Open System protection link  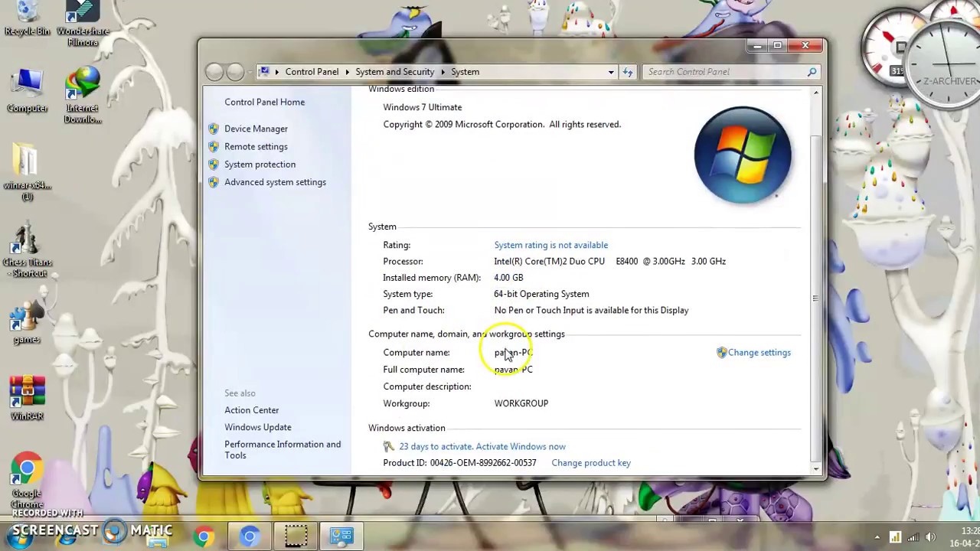pyautogui.click(x=260, y=164)
